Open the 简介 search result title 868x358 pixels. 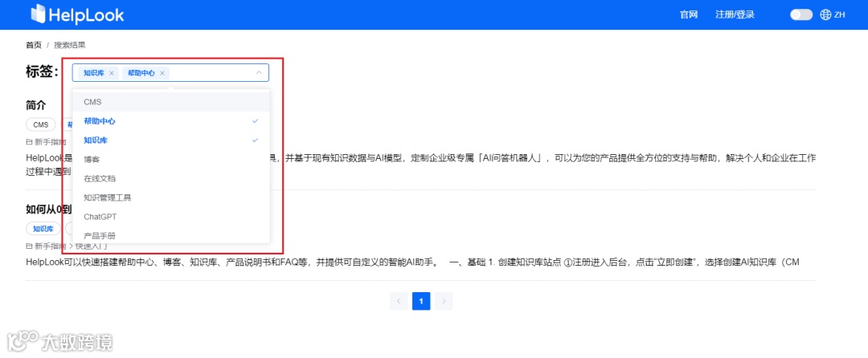coord(36,105)
